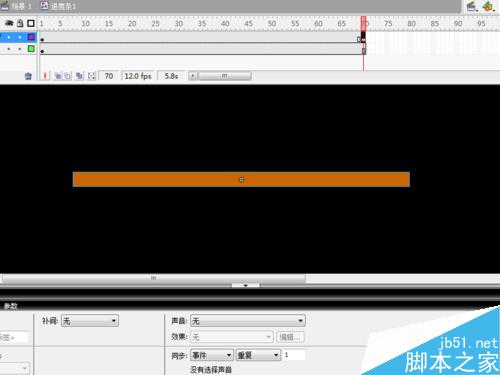Open the Sync Event (事件) dropdown
This screenshot has height=375, width=500.
(212, 355)
